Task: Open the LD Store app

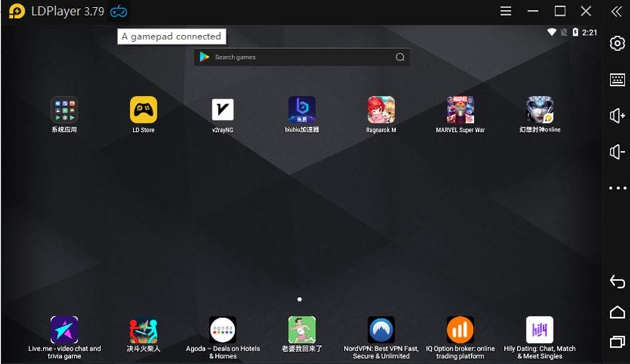Action: (x=143, y=110)
